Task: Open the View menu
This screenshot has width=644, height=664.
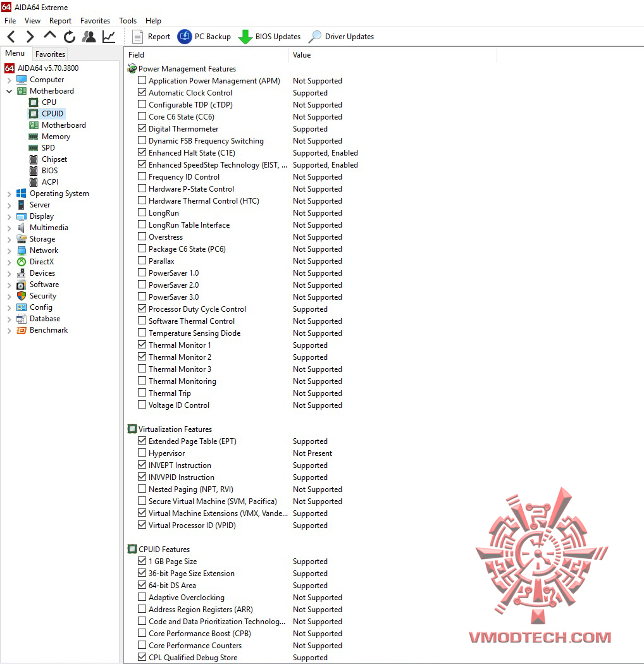Action: coord(33,21)
